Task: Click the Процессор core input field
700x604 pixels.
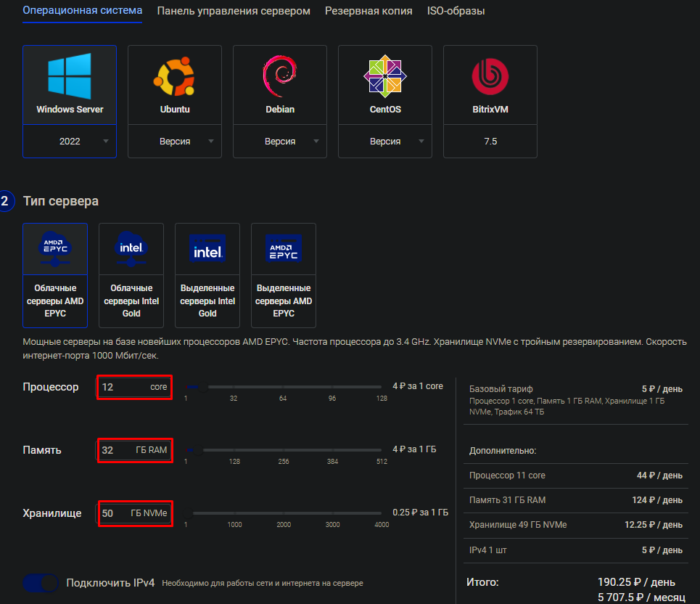Action: click(134, 387)
